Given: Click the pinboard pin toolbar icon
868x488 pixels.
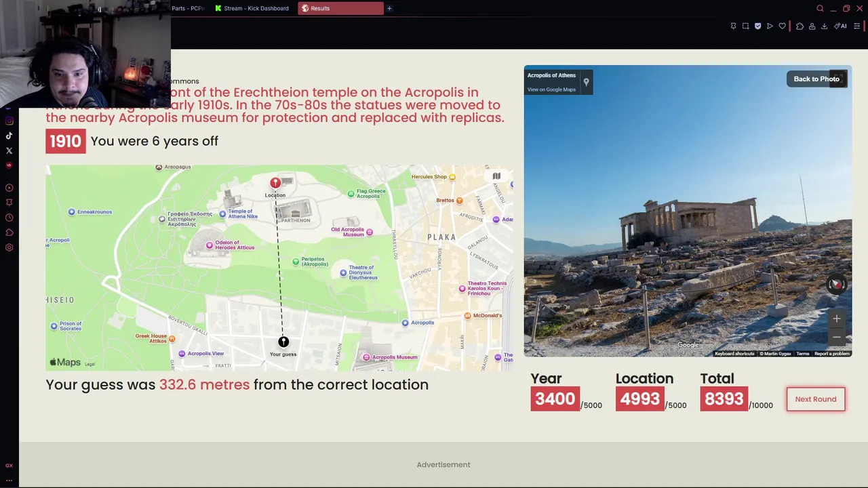Looking at the screenshot, I should click(733, 26).
